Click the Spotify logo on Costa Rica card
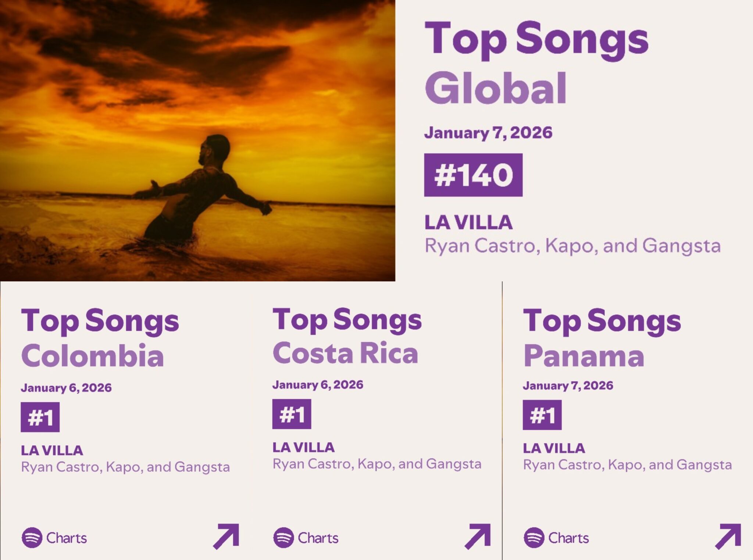The height and width of the screenshot is (560, 753). pos(283,538)
